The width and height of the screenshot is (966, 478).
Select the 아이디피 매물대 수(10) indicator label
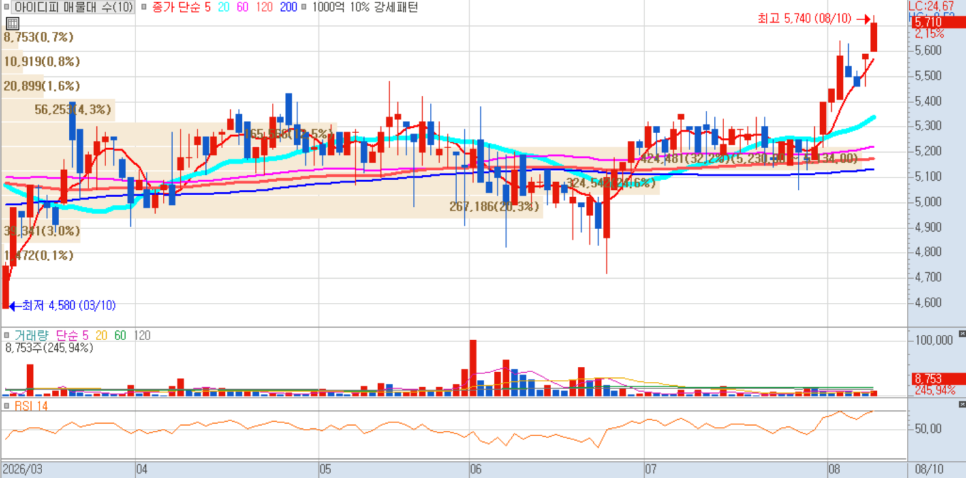(73, 7)
